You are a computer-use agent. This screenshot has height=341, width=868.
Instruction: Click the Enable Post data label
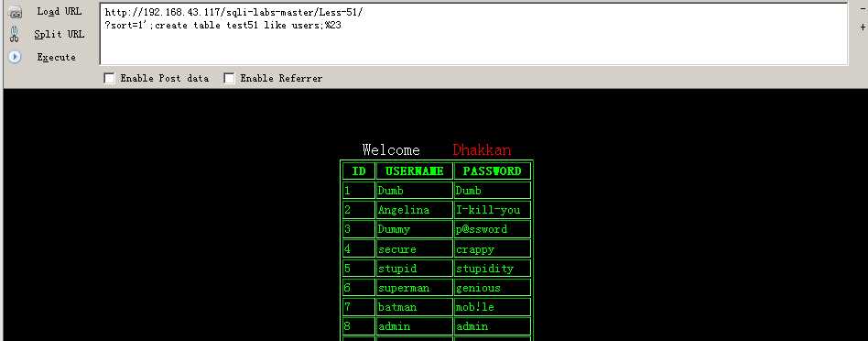[x=165, y=78]
